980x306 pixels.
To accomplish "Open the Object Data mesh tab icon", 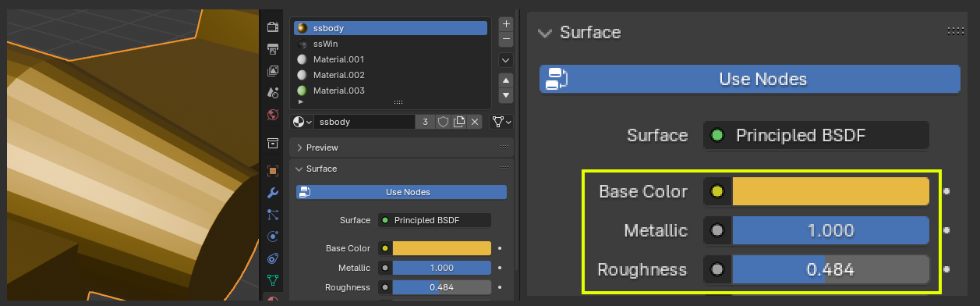I will [x=273, y=279].
